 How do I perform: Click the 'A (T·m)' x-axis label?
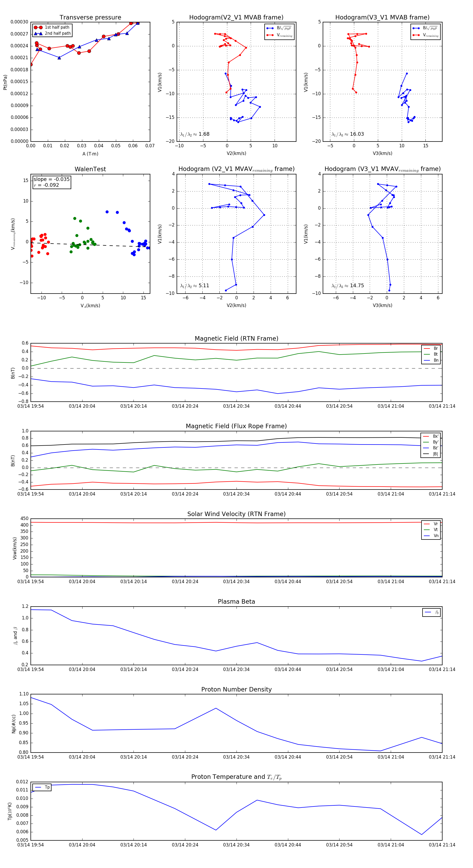click(x=90, y=154)
